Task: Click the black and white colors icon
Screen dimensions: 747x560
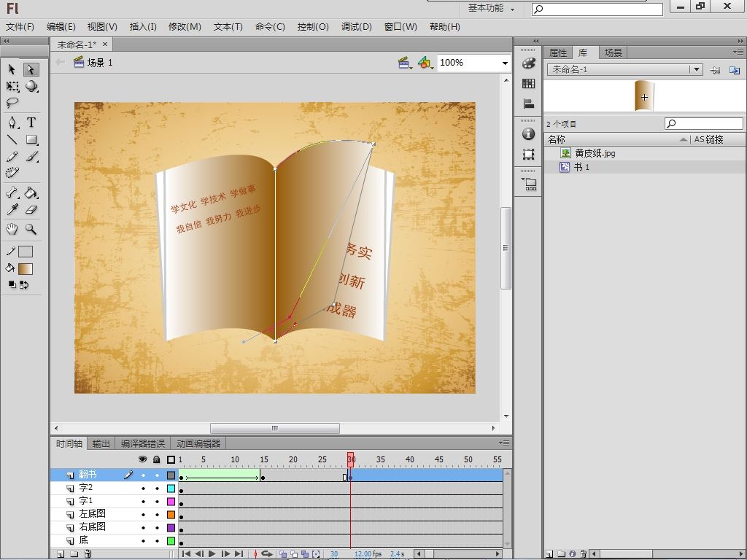Action: pos(12,285)
